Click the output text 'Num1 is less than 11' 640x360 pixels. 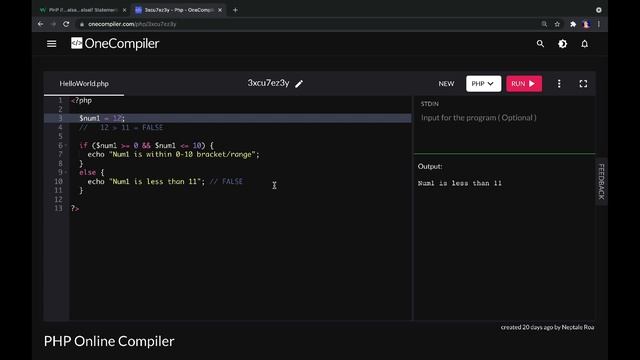tap(460, 183)
